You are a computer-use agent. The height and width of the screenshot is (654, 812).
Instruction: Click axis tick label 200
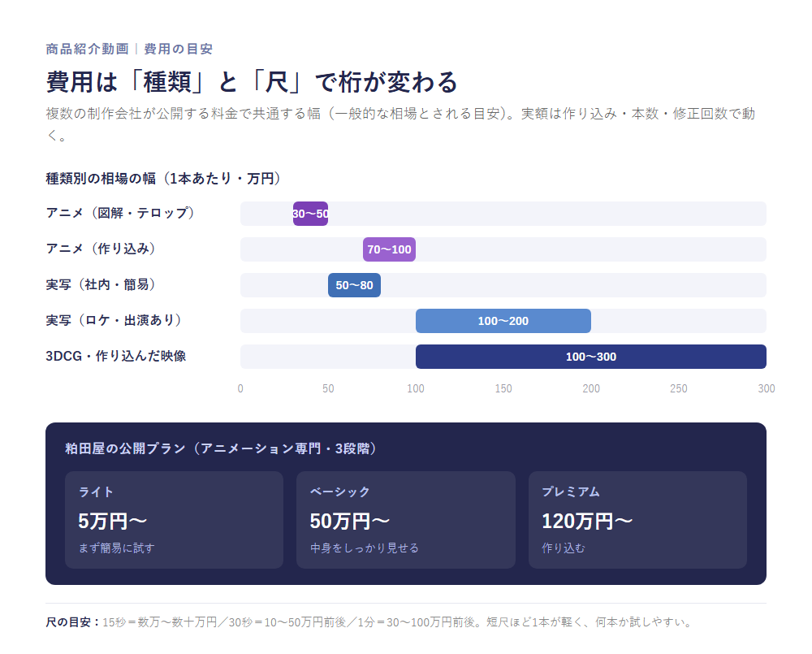(591, 388)
